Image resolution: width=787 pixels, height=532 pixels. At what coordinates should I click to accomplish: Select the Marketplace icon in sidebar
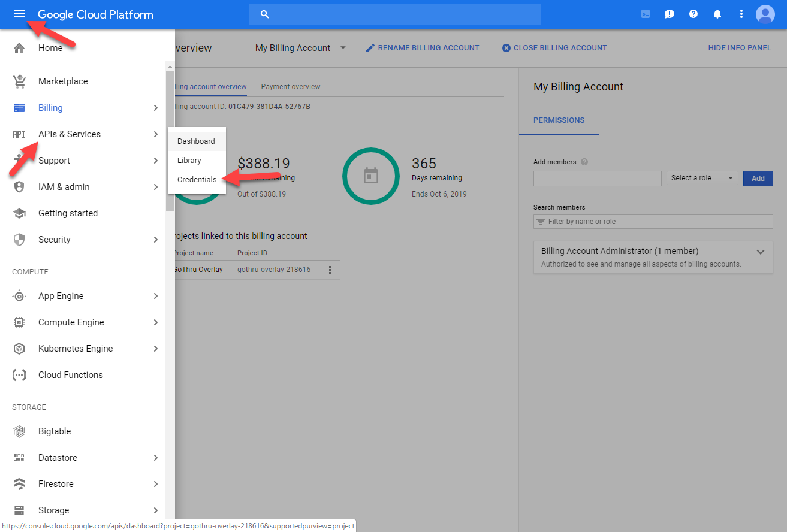(18, 81)
